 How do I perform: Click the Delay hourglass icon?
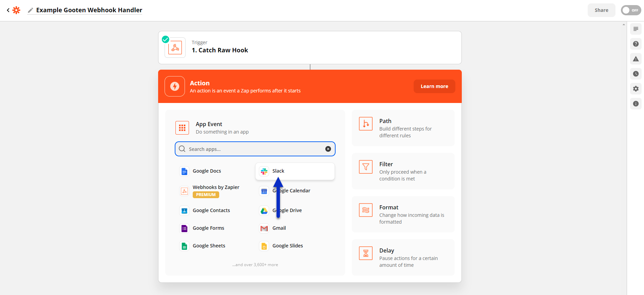[366, 253]
